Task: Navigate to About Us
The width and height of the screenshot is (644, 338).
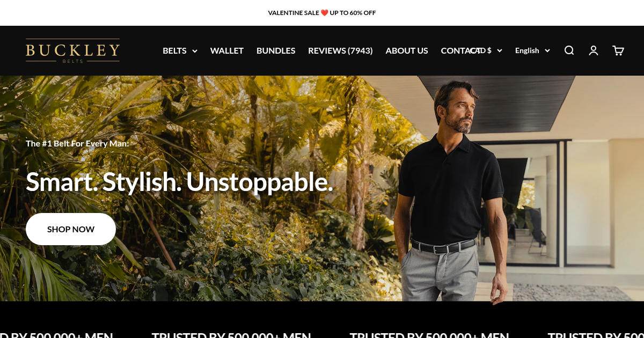Action: coord(407,50)
